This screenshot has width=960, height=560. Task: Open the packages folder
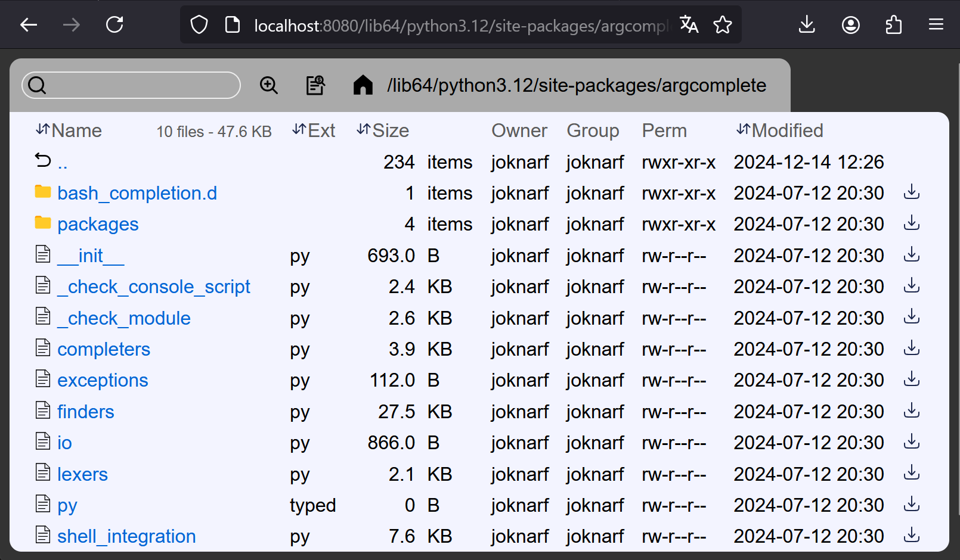(98, 225)
